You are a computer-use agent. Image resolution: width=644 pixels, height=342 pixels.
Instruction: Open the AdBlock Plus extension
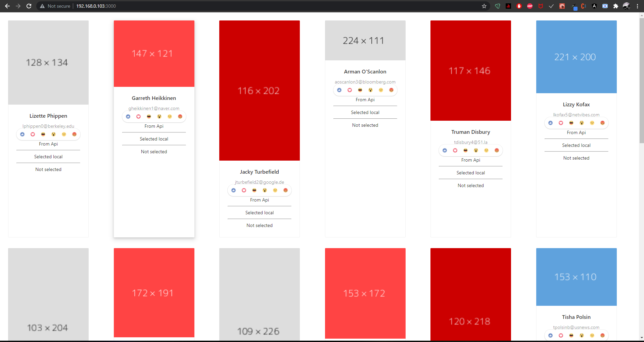tap(530, 6)
